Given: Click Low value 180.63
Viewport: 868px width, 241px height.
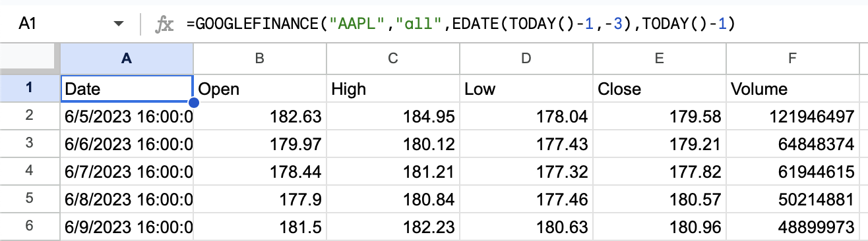Looking at the screenshot, I should coord(526,227).
